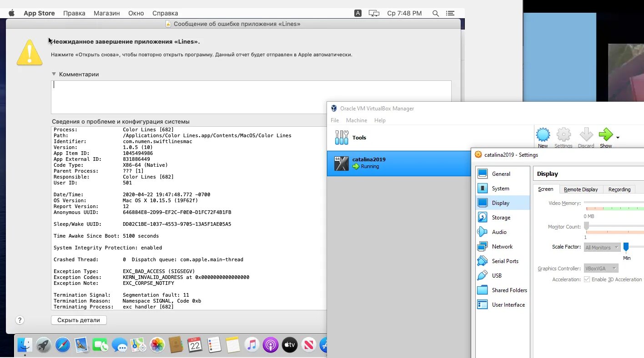This screenshot has width=644, height=358.
Task: Open purple Podcasts icon in Dock
Action: coord(271,345)
